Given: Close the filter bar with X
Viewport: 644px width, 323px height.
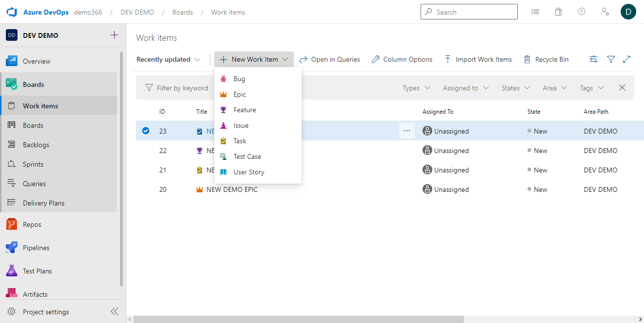Looking at the screenshot, I should [622, 88].
